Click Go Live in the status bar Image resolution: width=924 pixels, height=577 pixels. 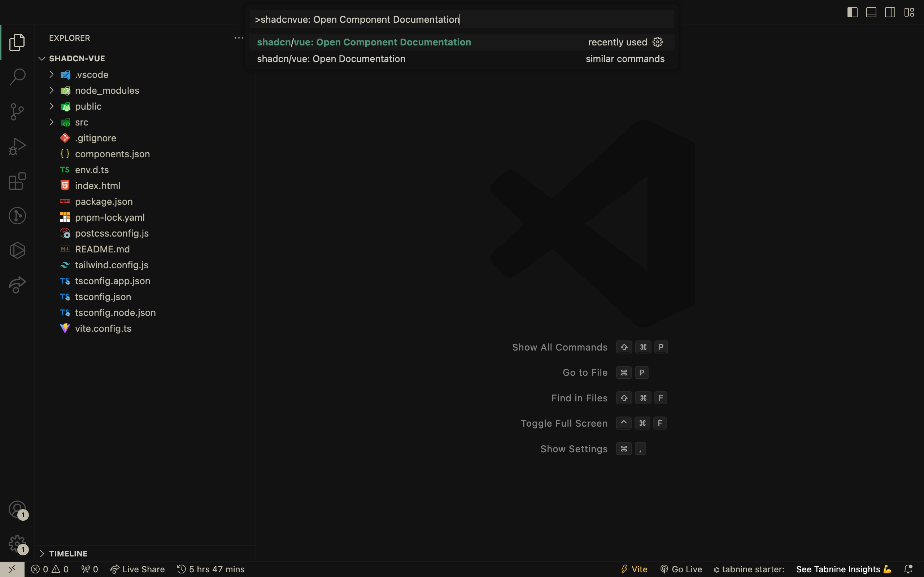tap(681, 569)
